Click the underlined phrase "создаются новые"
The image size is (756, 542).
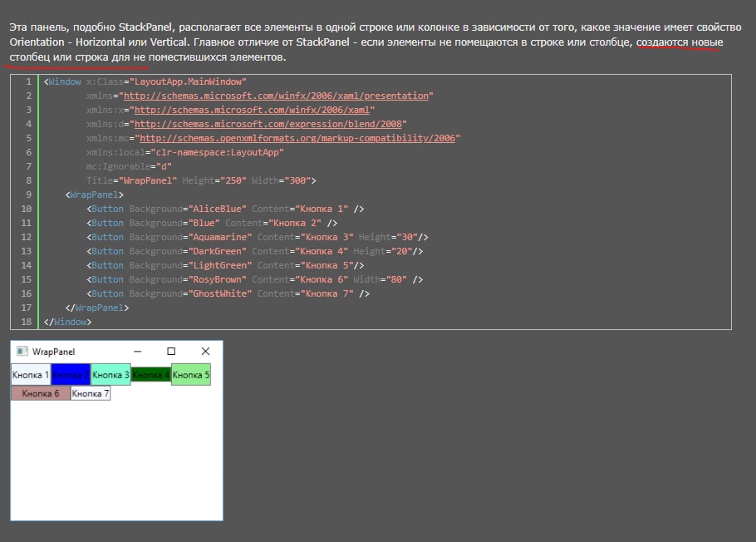680,42
